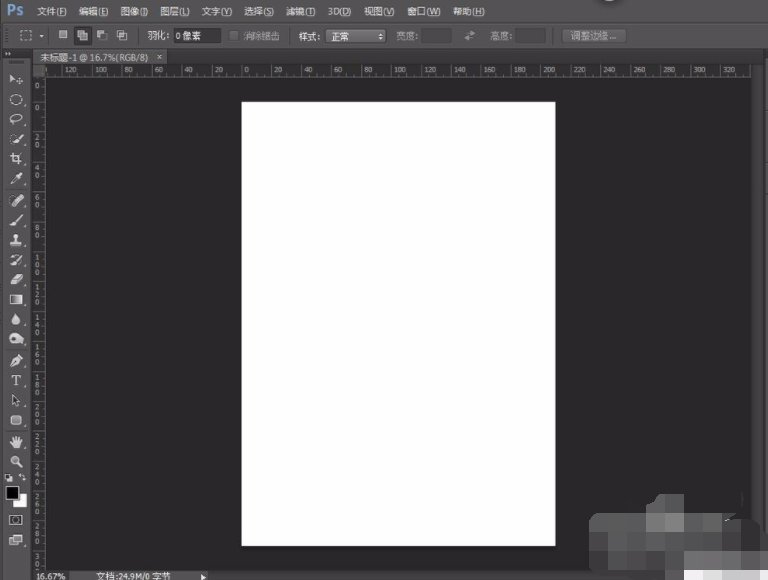This screenshot has height=580, width=768.
Task: Activate the Eraser tool
Action: click(16, 279)
